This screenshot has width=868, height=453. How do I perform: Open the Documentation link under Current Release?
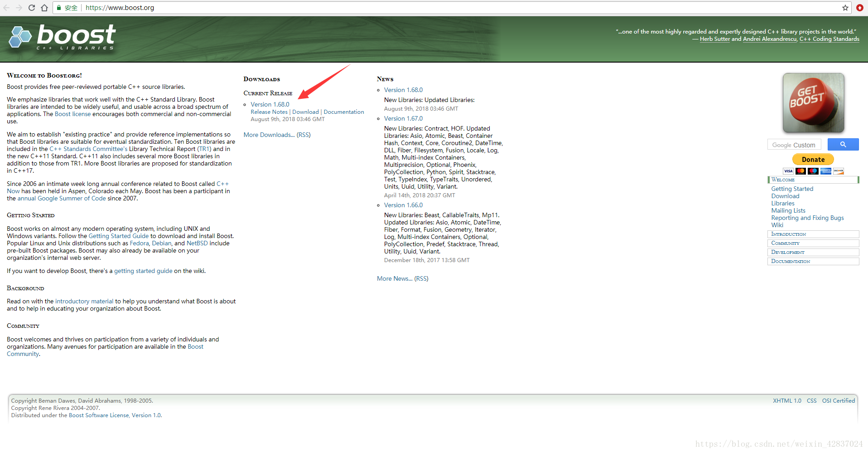tap(344, 112)
